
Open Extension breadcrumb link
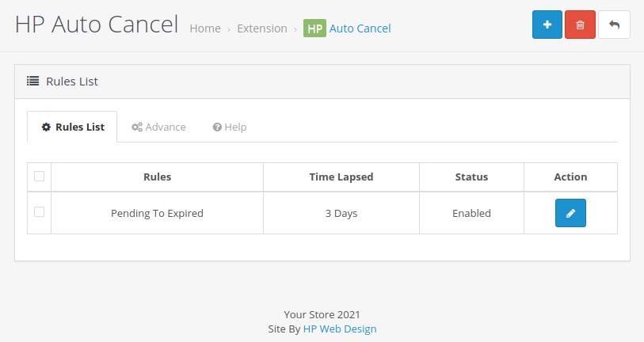pyautogui.click(x=262, y=28)
